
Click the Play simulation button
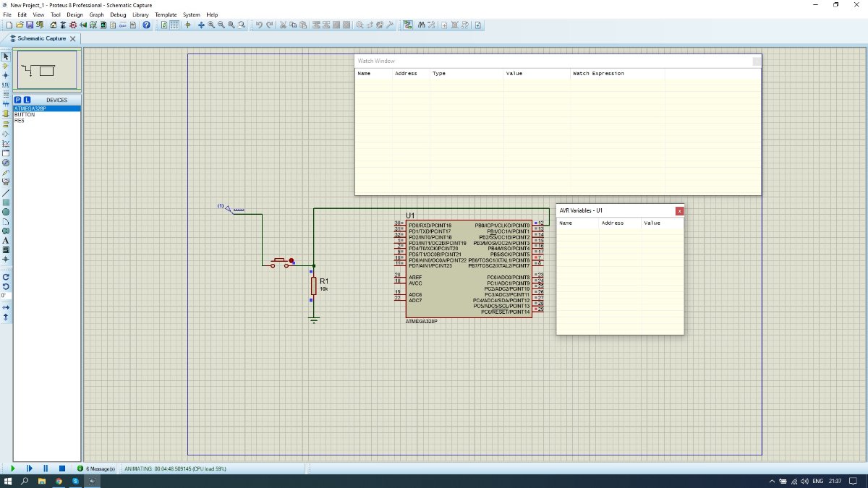[x=12, y=468]
